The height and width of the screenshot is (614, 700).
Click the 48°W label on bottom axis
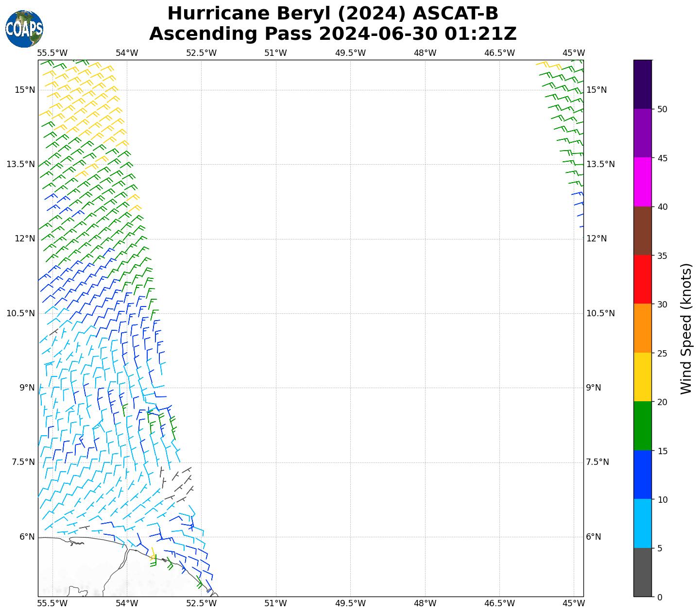[x=425, y=603]
